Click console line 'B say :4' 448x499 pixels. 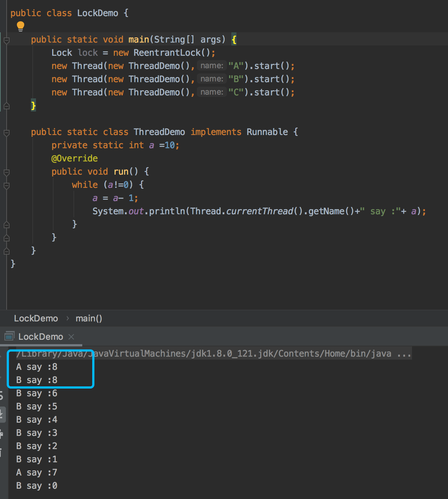click(x=37, y=420)
